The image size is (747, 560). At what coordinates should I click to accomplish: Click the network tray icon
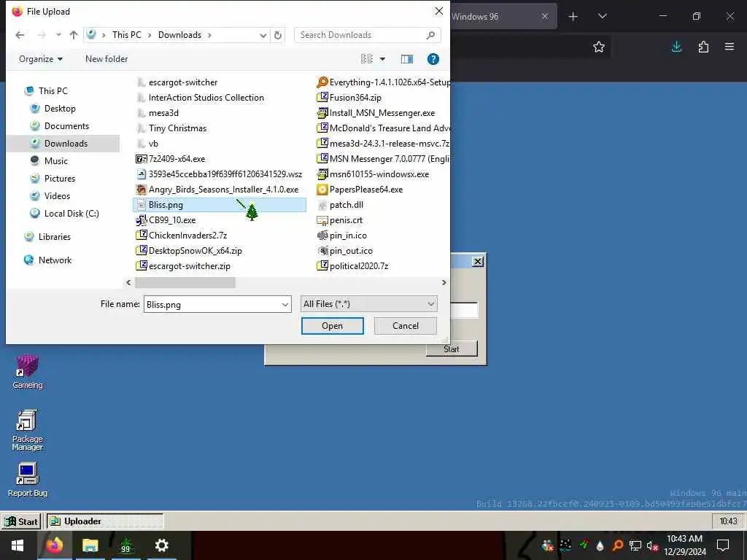pos(635,545)
